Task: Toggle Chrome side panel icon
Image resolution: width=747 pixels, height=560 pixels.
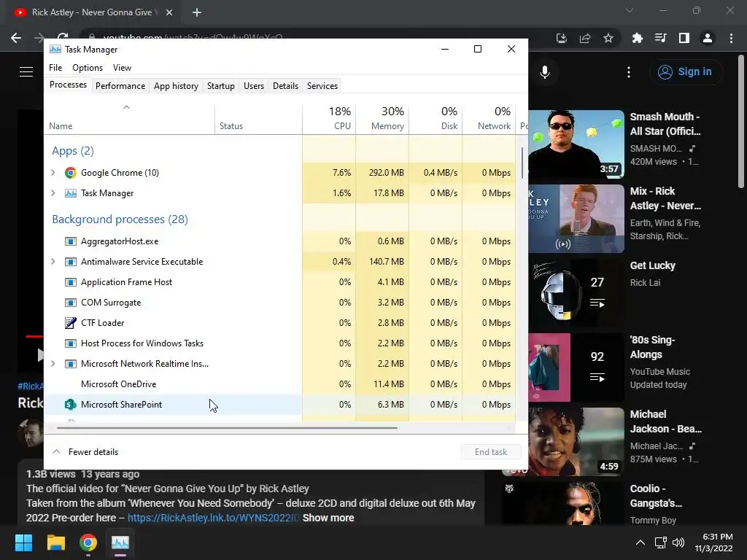Action: tap(684, 38)
